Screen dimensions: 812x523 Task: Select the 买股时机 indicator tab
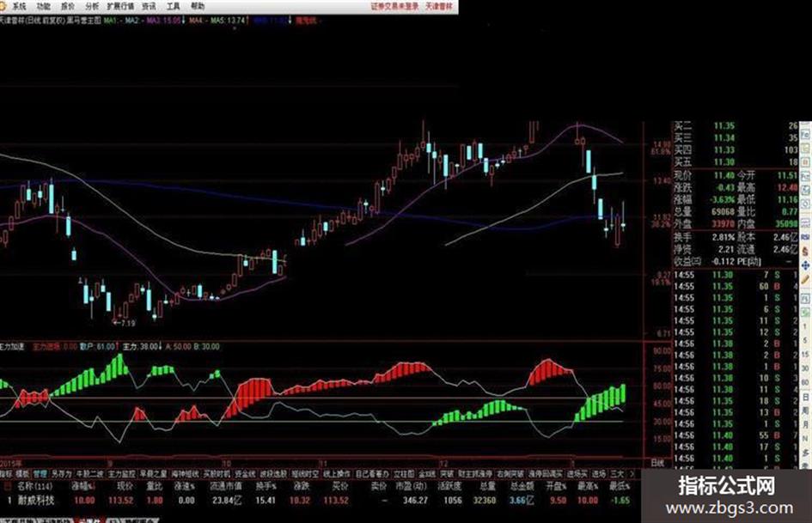217,474
